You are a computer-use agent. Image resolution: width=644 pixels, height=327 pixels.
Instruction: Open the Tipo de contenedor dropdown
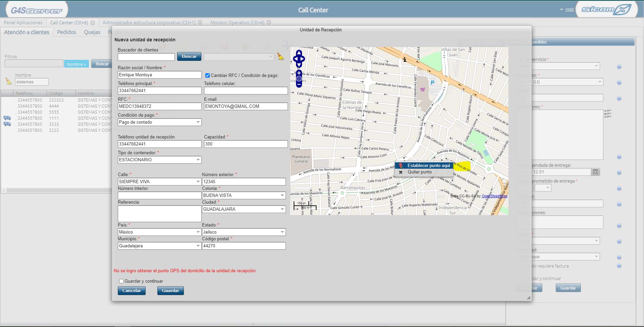click(x=198, y=160)
